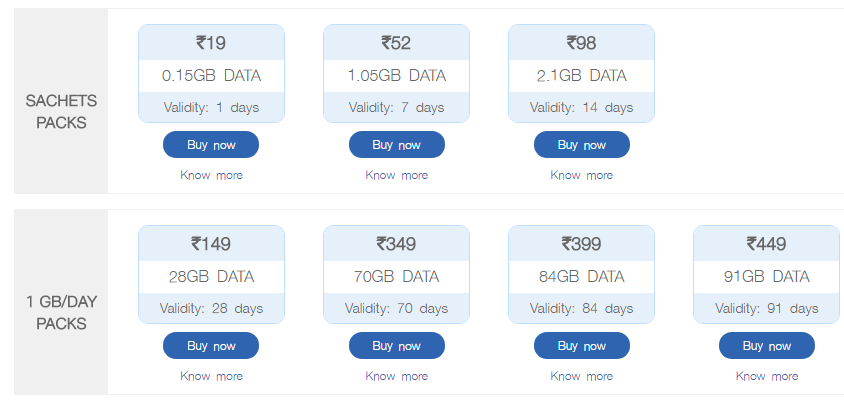The image size is (844, 402).
Task: Select the ₹449 91GB data card
Action: (766, 274)
